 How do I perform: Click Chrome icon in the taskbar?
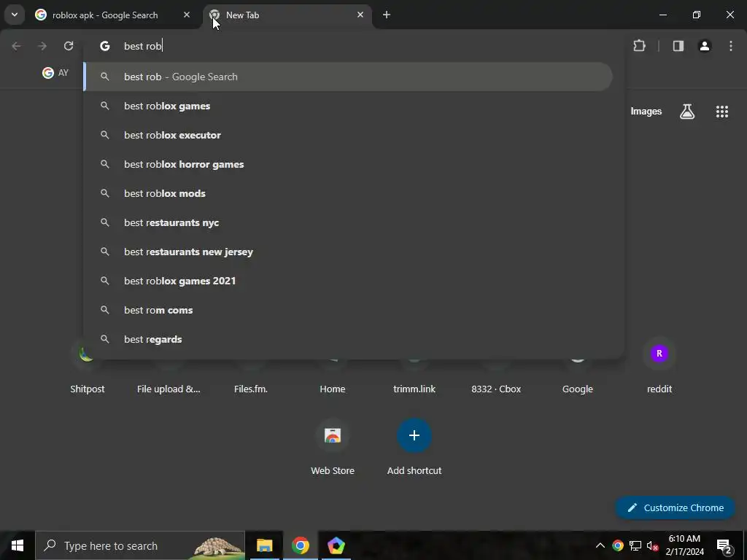coord(300,545)
